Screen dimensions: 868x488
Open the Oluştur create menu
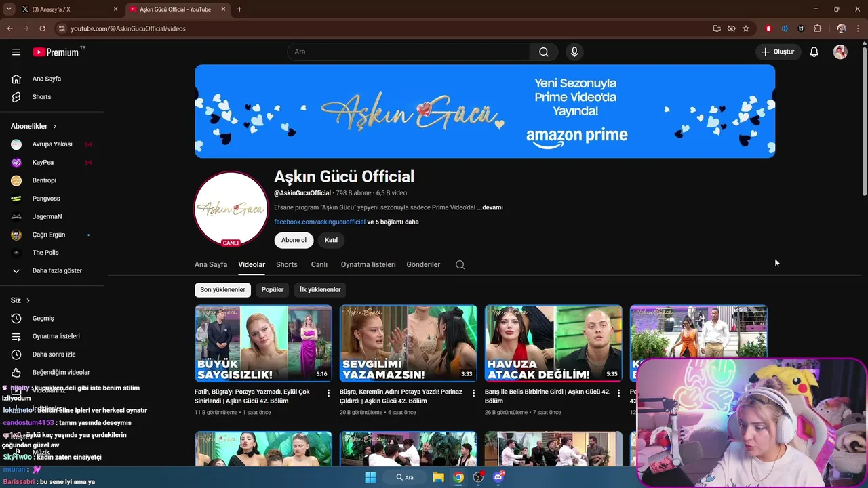tap(778, 52)
